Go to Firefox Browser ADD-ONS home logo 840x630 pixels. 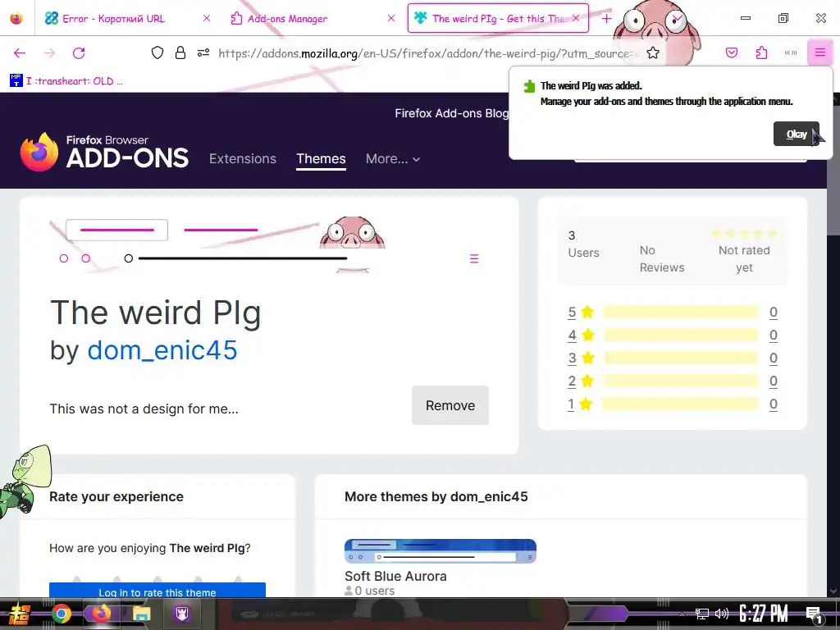click(x=104, y=152)
